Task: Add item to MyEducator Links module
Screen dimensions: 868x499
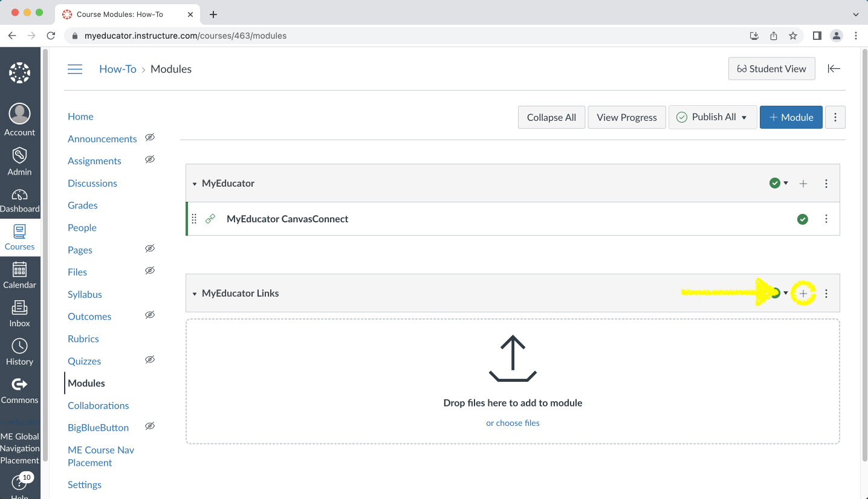Action: 803,294
